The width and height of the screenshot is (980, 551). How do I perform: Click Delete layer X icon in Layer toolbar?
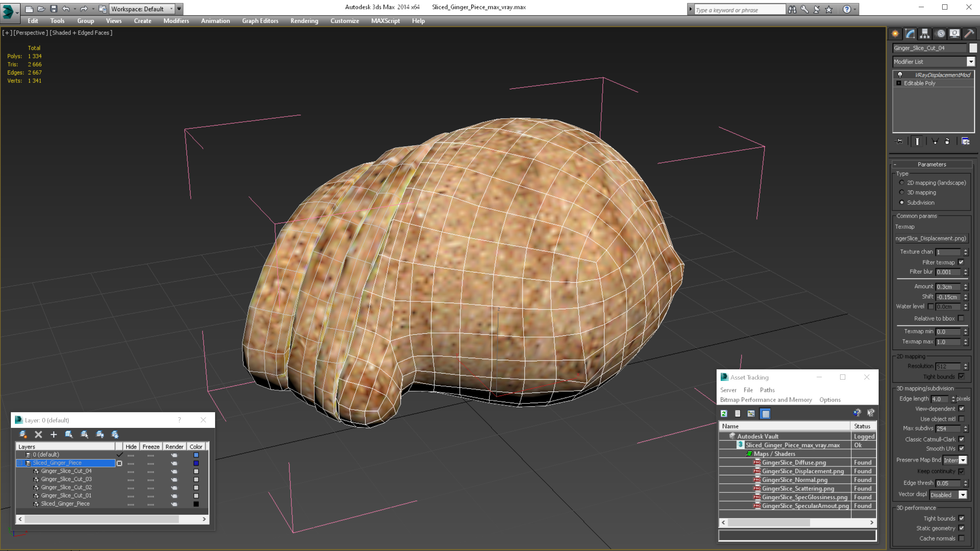click(x=38, y=434)
